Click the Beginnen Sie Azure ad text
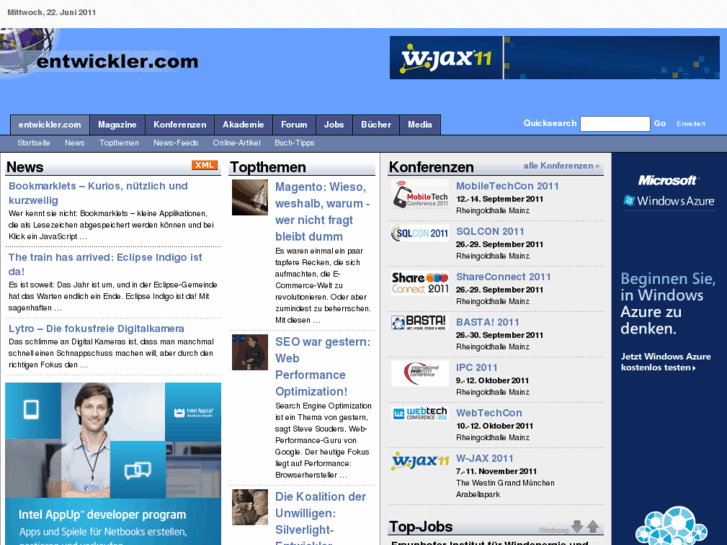The width and height of the screenshot is (727, 545). pyautogui.click(x=668, y=303)
